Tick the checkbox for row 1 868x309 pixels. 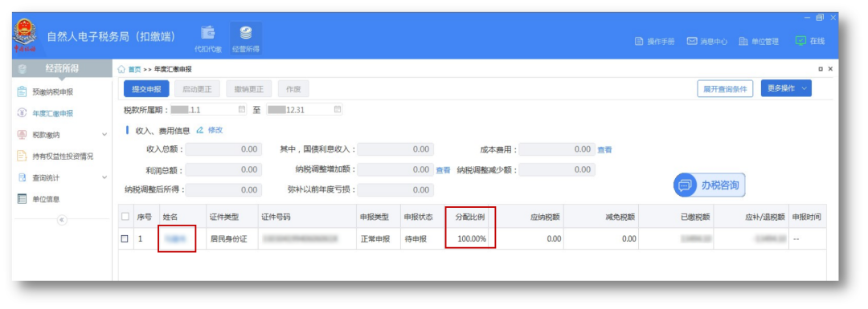125,239
